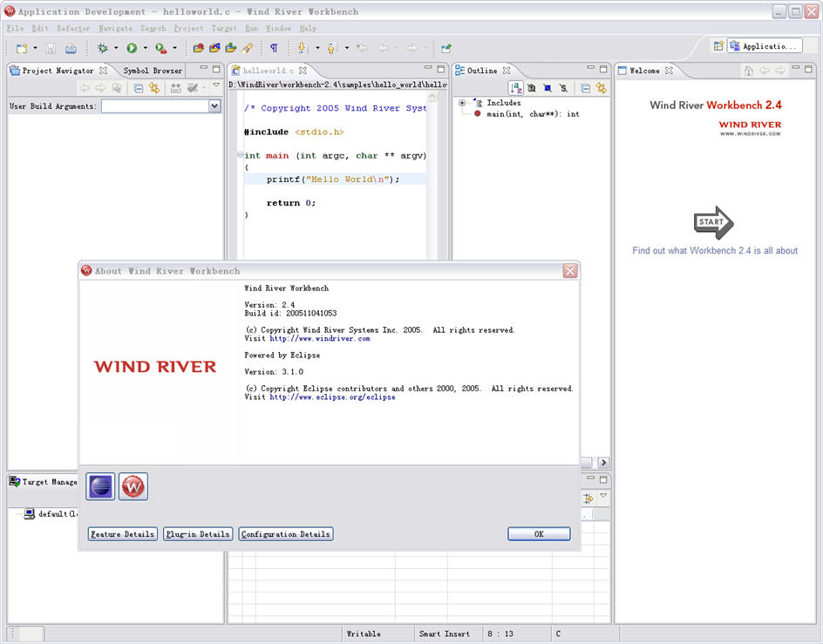
Task: Click the External Tools run icon
Action: point(160,48)
